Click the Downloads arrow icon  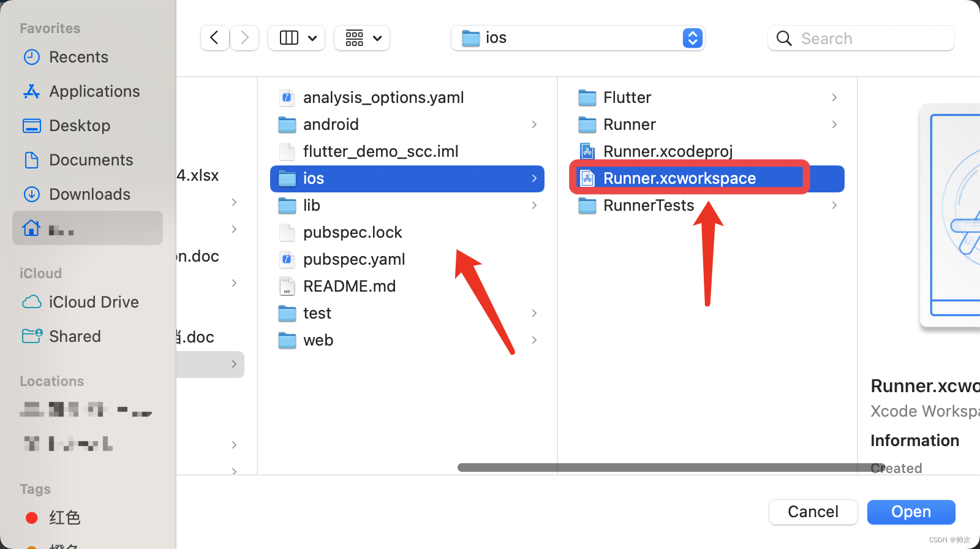pos(31,194)
